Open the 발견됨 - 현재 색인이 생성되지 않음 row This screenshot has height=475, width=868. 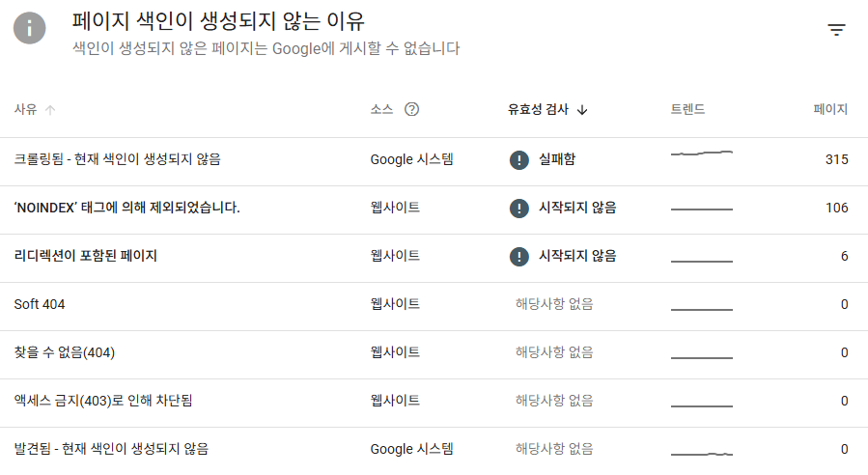[x=111, y=449]
